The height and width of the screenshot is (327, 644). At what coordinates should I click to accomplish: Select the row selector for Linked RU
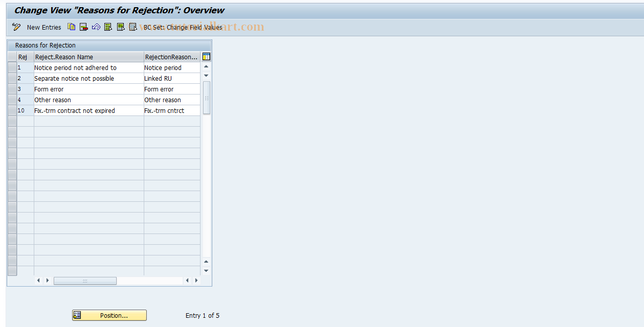(x=12, y=78)
